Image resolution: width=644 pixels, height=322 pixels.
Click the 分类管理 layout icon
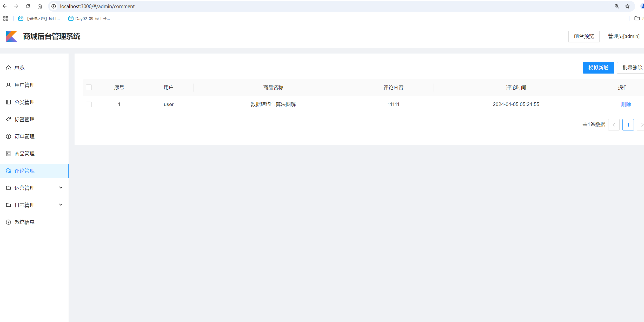tap(9, 102)
